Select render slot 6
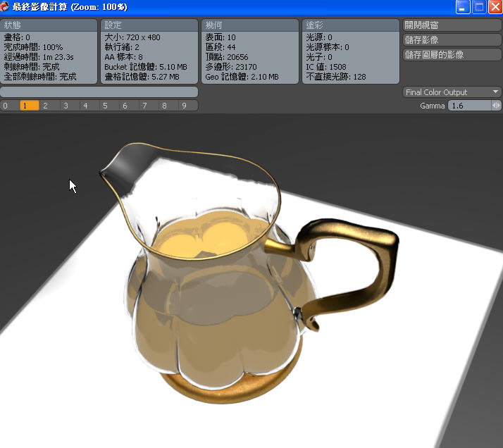 pos(129,106)
